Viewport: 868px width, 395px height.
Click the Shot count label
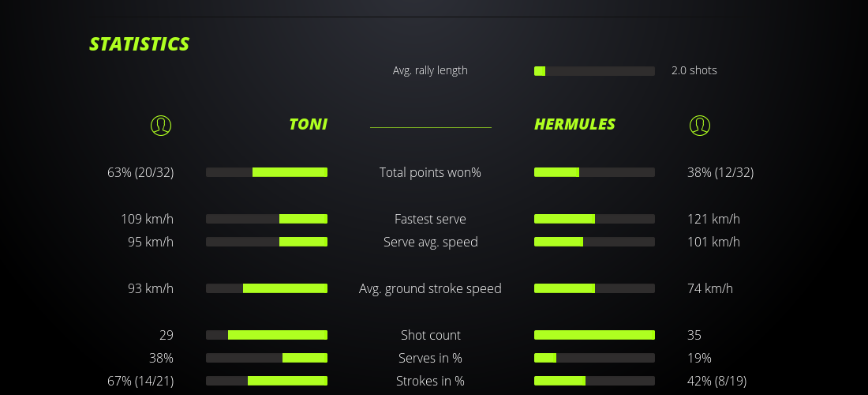tap(430, 335)
